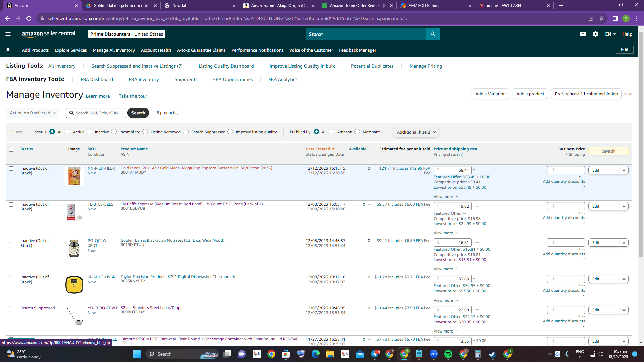This screenshot has width=644, height=362.
Task: Click the Add a Variation button
Action: [490, 94]
